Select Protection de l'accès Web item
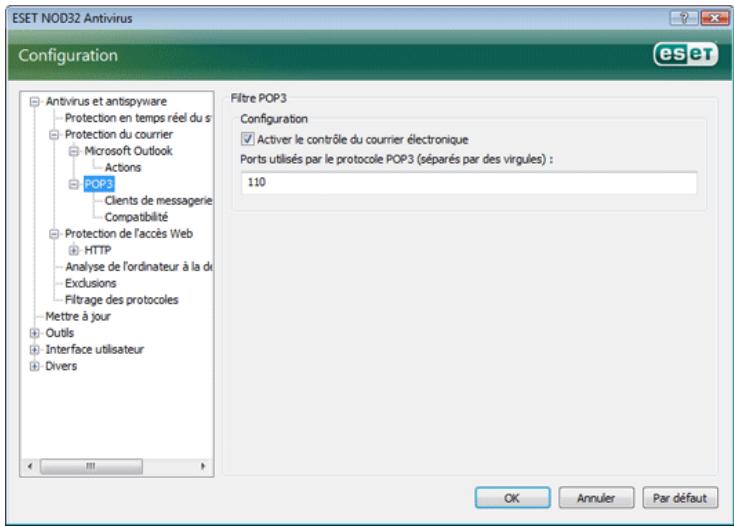Screen dimensions: 734x526 point(129,234)
